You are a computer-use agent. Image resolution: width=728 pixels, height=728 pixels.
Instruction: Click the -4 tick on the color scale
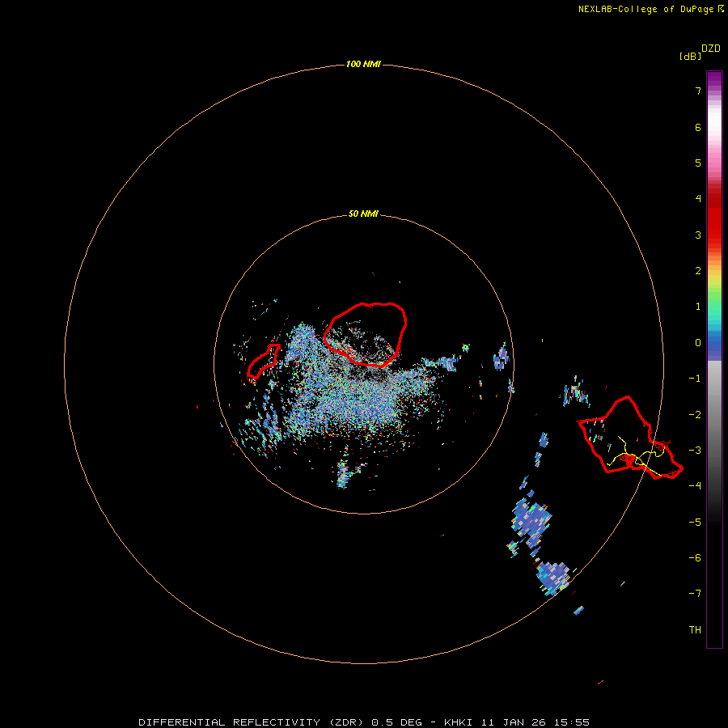pos(695,485)
